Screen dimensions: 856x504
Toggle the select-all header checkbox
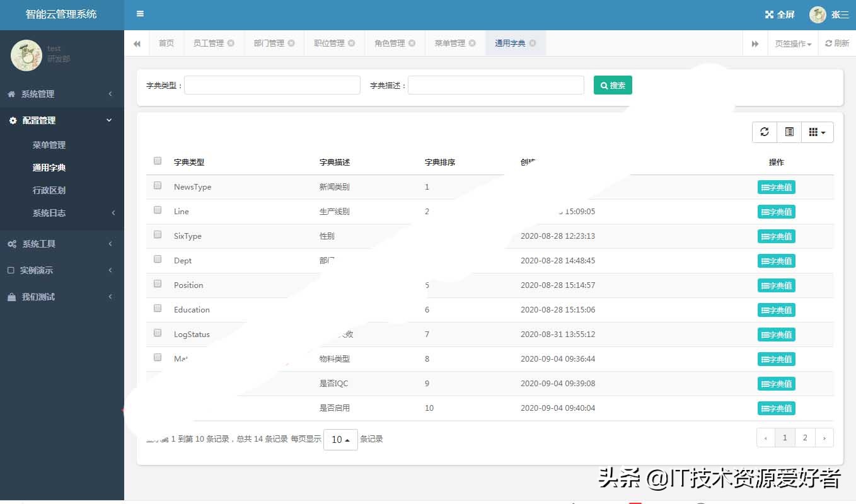coord(158,161)
